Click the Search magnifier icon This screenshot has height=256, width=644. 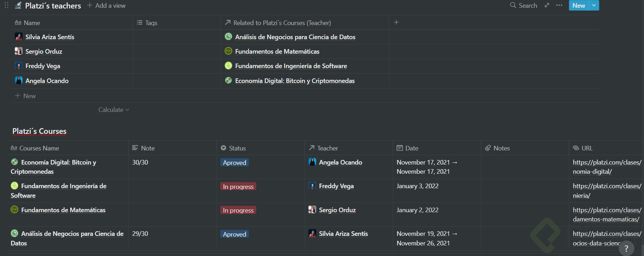513,5
